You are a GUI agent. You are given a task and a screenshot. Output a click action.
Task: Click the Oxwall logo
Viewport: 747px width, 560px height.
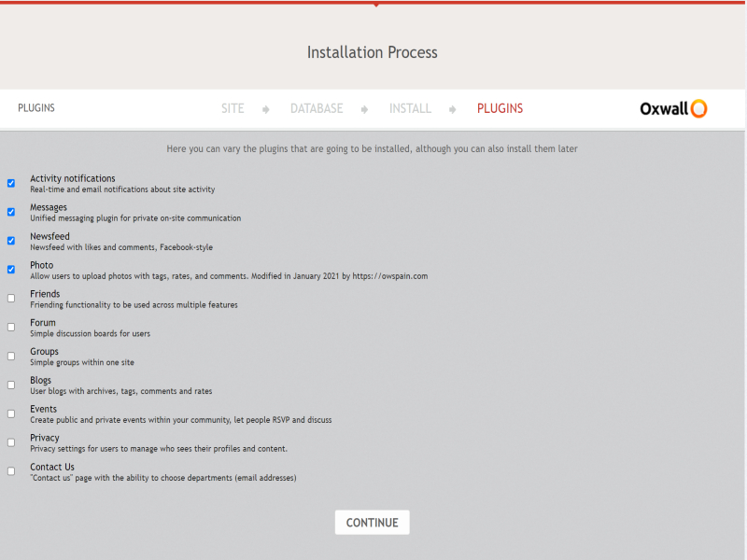click(x=673, y=108)
